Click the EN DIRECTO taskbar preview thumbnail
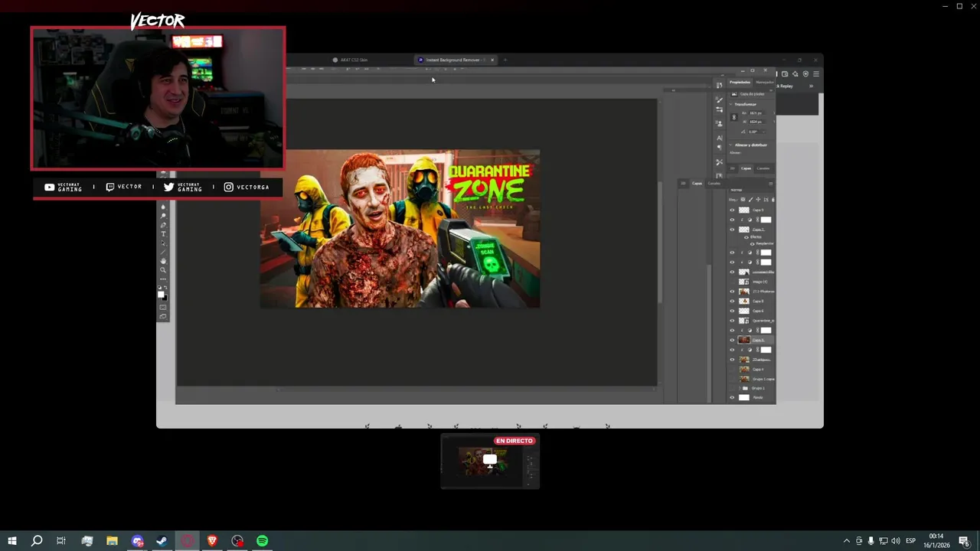 [490, 461]
